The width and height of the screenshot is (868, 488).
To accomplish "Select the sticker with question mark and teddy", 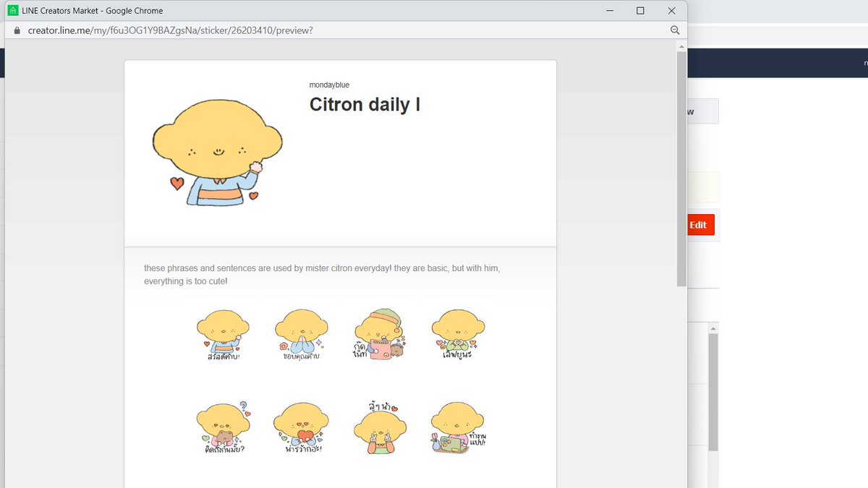I will (223, 427).
